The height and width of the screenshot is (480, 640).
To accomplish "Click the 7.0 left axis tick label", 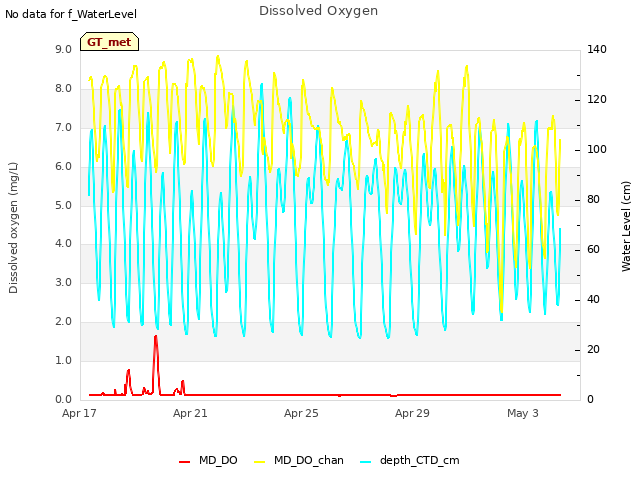I will [63, 128].
